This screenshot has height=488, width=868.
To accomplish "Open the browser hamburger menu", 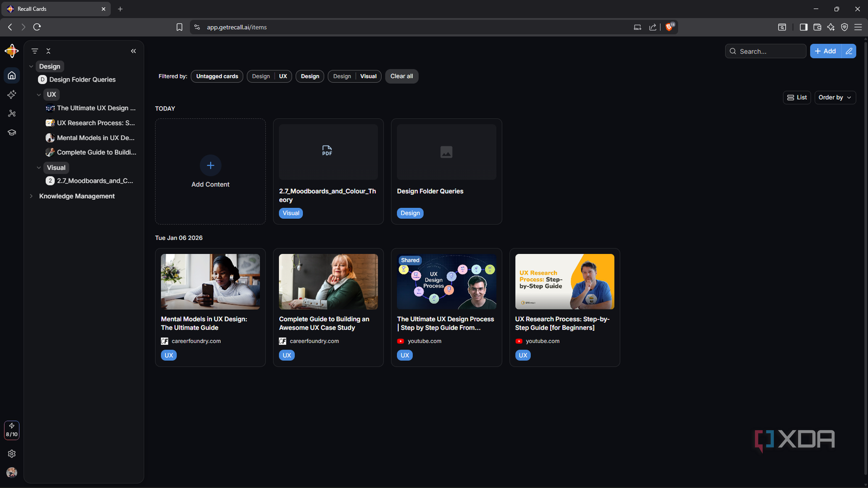I will [x=859, y=27].
